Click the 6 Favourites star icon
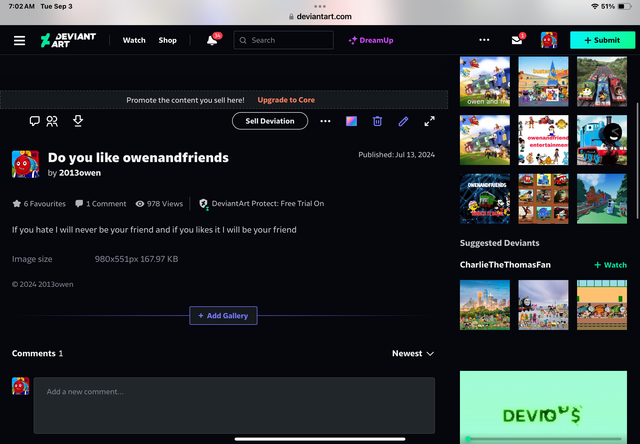Image resolution: width=640 pixels, height=444 pixels. (17, 204)
